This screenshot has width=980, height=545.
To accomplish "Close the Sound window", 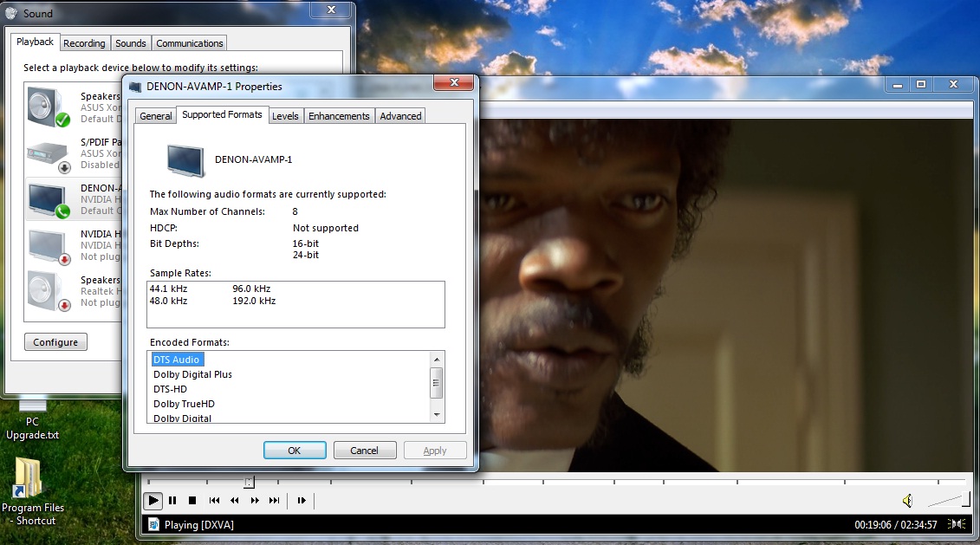I will tap(331, 10).
